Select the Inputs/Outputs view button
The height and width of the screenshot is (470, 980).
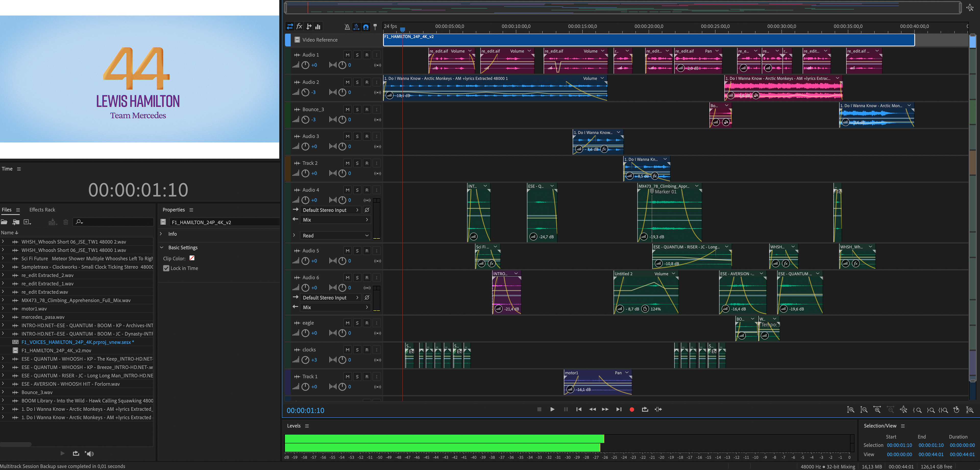(x=290, y=26)
